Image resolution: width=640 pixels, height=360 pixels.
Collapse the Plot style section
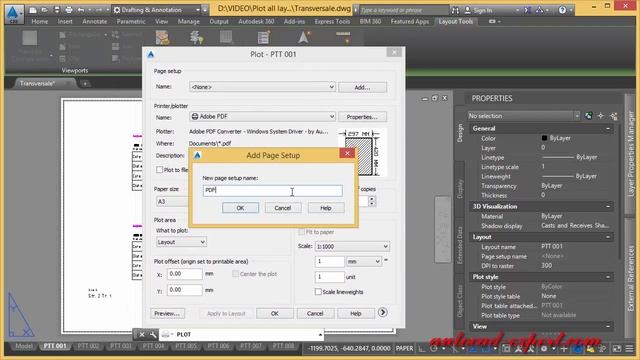click(x=607, y=277)
